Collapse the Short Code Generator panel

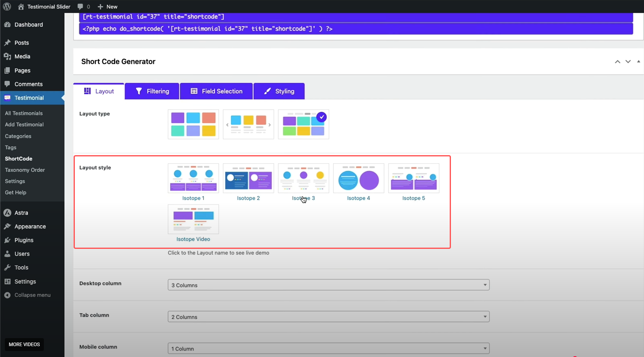[x=638, y=62]
